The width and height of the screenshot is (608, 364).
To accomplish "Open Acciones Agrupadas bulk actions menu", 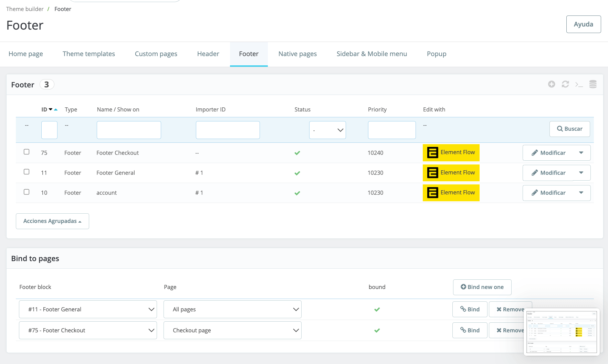I will point(52,221).
